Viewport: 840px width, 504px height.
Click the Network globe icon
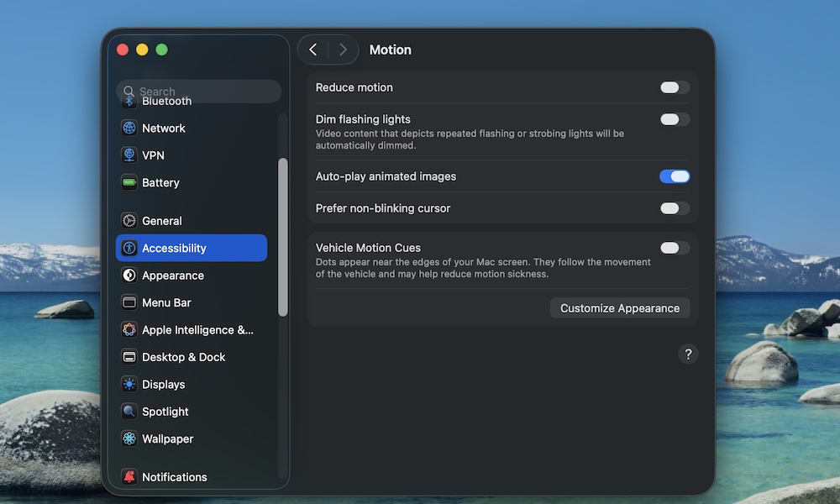pos(129,128)
